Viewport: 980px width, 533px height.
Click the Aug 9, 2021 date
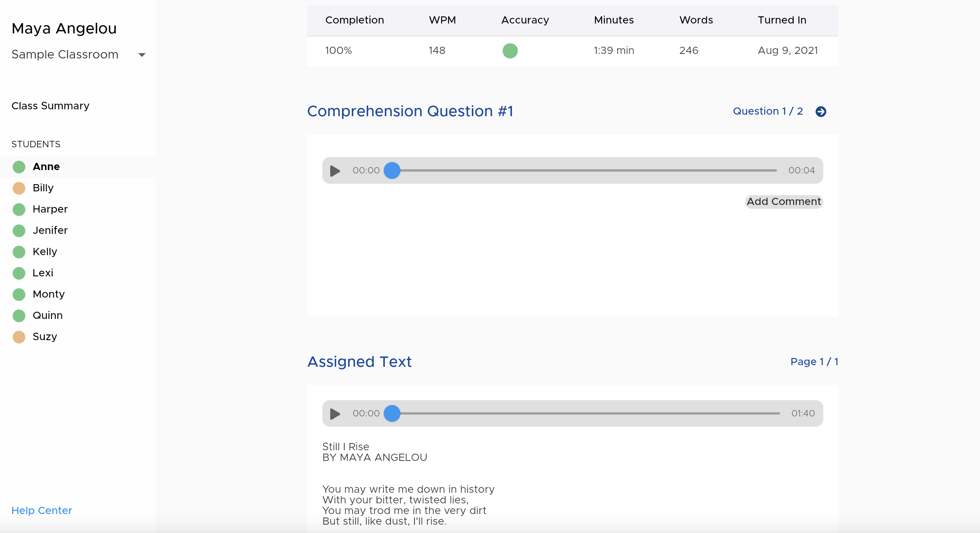coord(788,50)
